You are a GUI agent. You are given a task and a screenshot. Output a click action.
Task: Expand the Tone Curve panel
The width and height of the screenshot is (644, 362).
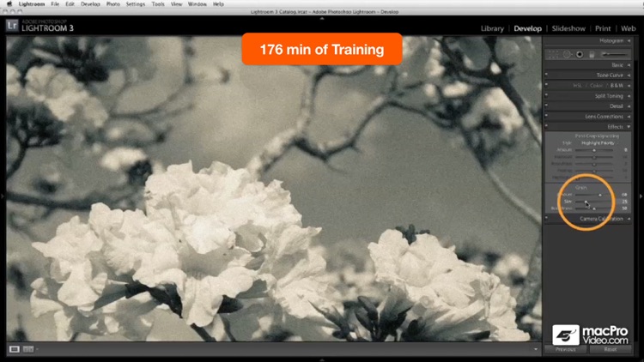coord(629,75)
